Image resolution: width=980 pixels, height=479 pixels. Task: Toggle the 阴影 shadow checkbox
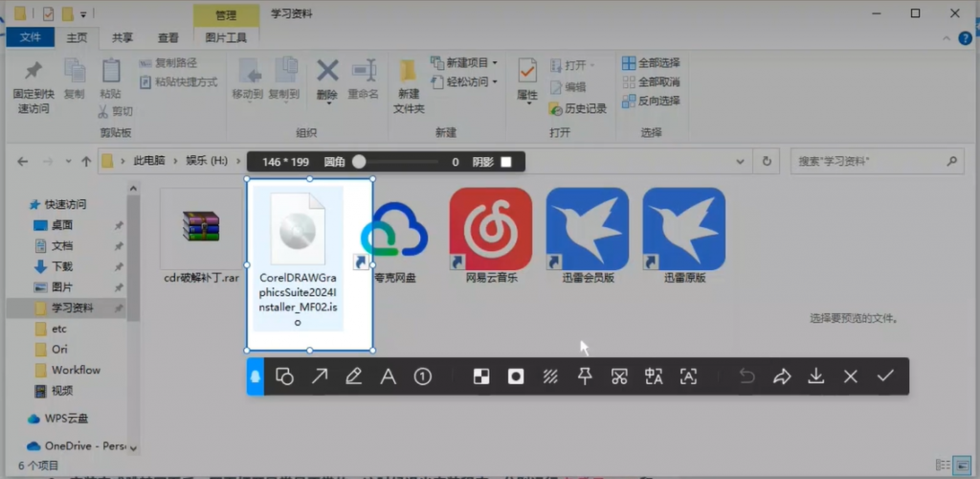point(506,162)
